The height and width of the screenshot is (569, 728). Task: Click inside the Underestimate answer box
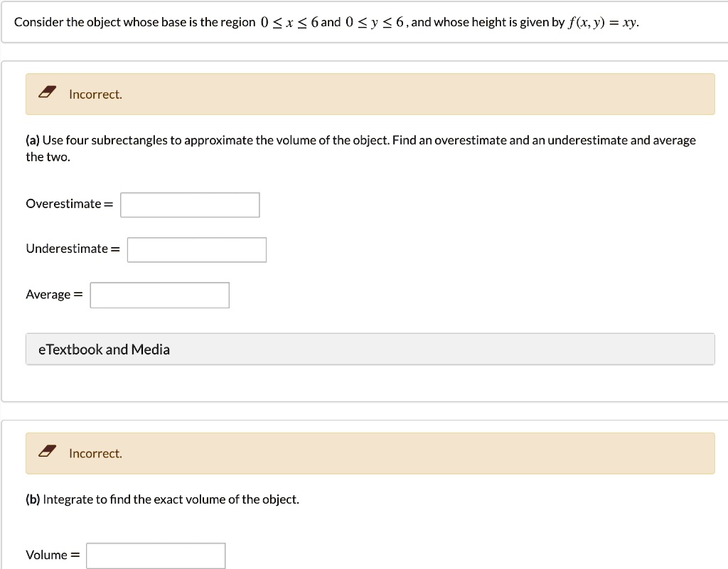click(x=196, y=249)
